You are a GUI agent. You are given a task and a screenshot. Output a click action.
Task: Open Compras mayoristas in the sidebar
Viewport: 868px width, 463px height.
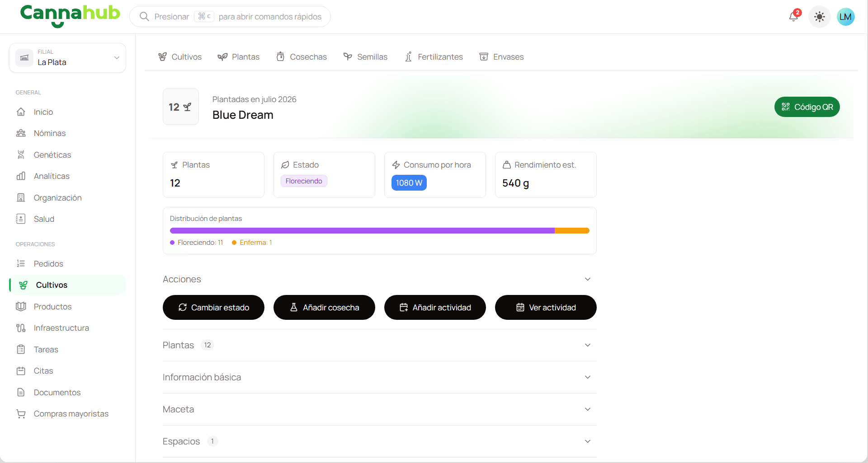coord(68,414)
